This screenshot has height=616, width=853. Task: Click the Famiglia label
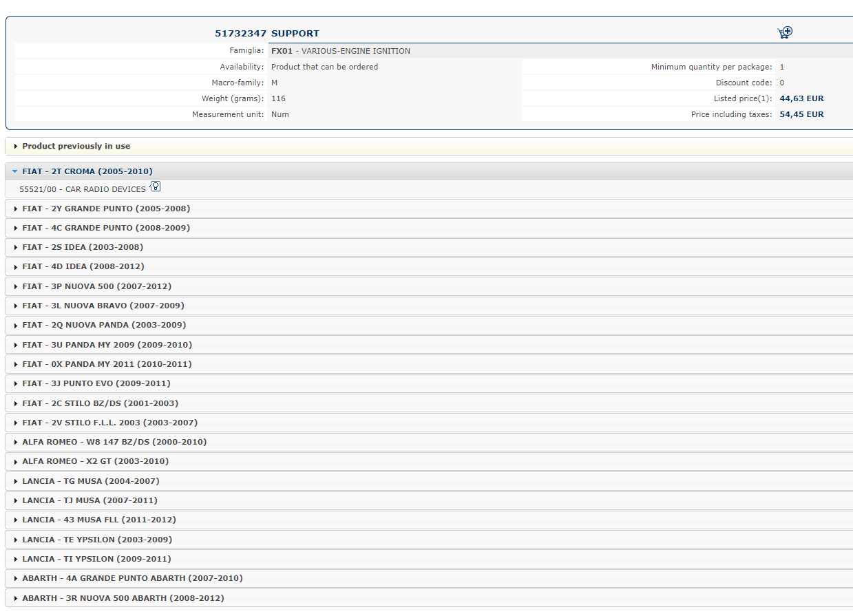click(x=246, y=51)
